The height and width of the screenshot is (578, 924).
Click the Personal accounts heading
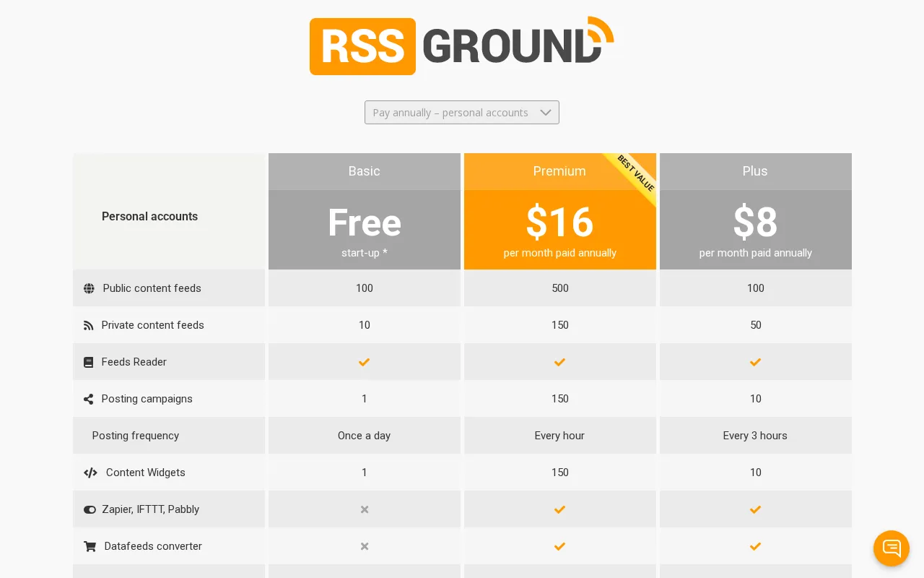click(x=149, y=216)
